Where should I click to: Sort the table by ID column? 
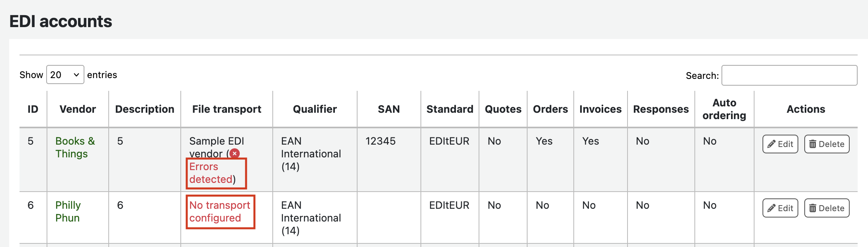click(33, 109)
